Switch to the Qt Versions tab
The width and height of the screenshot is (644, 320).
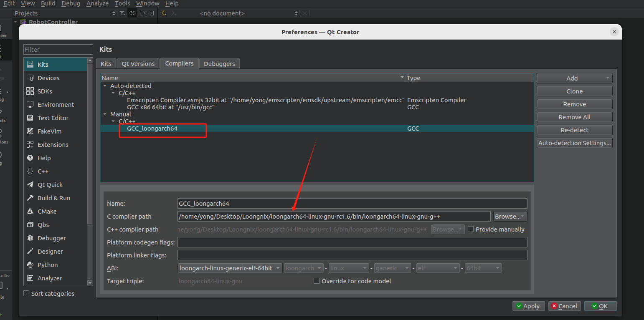(x=138, y=64)
